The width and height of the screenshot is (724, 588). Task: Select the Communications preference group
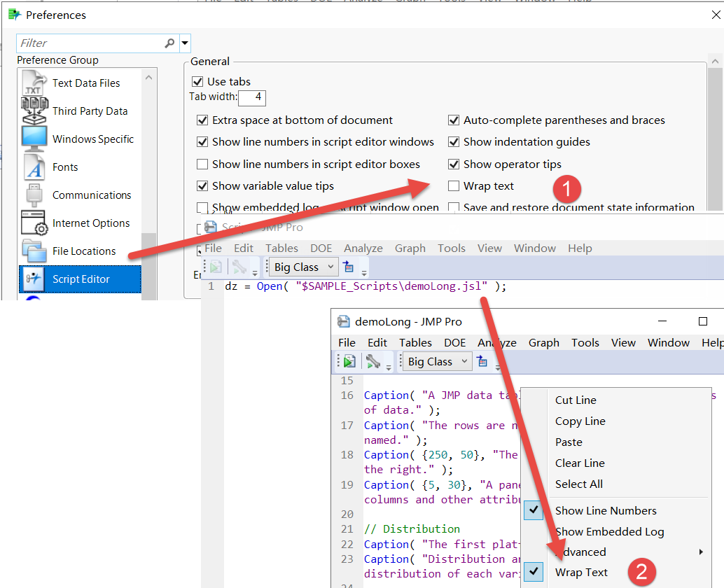92,195
